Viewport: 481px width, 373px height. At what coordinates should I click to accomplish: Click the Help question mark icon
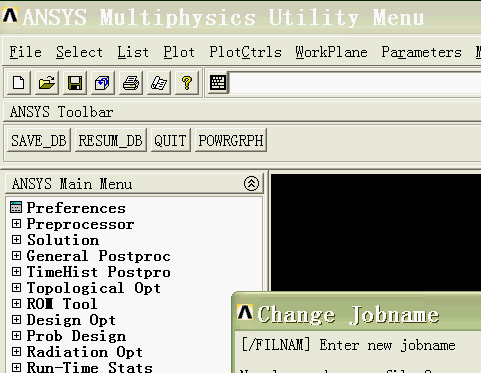pyautogui.click(x=187, y=83)
